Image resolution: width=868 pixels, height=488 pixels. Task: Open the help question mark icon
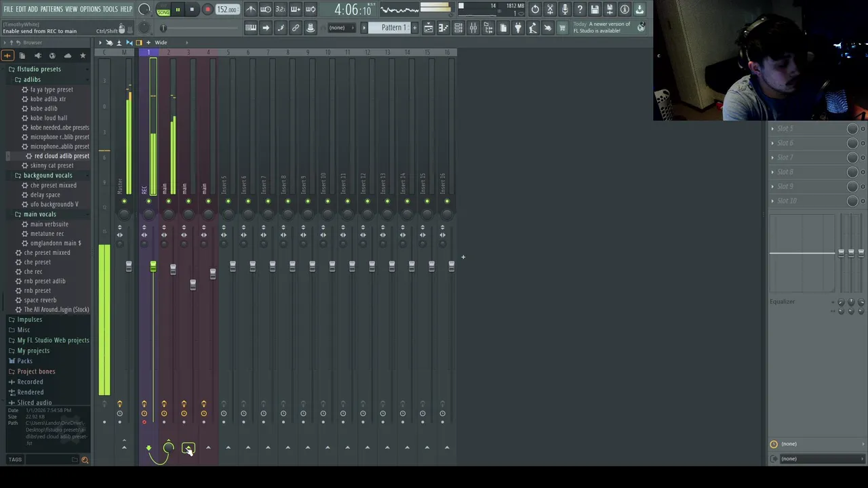[x=580, y=9]
